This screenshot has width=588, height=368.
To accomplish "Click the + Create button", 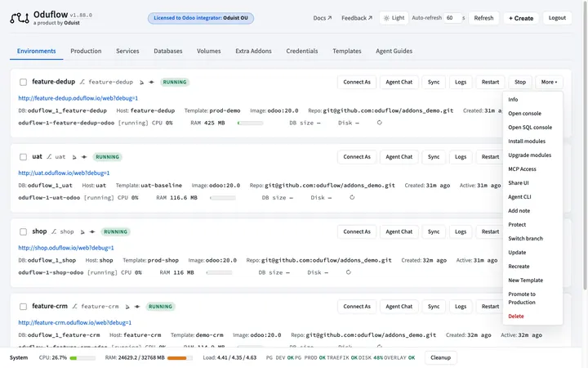I will [521, 18].
